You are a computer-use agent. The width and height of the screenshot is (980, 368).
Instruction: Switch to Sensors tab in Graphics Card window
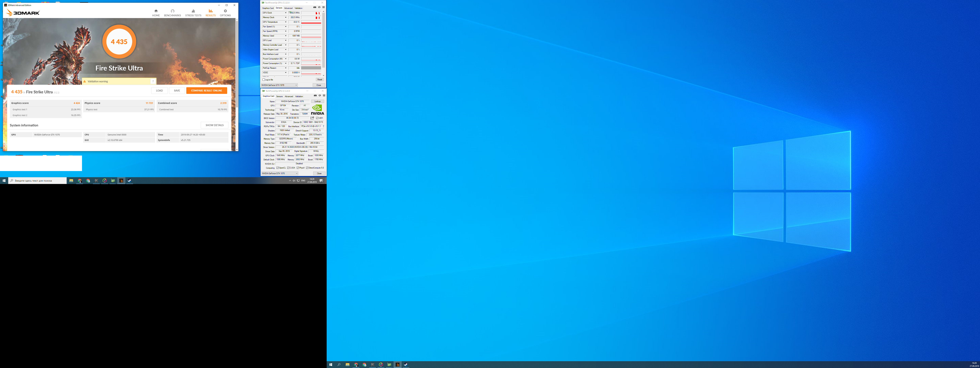coord(280,96)
